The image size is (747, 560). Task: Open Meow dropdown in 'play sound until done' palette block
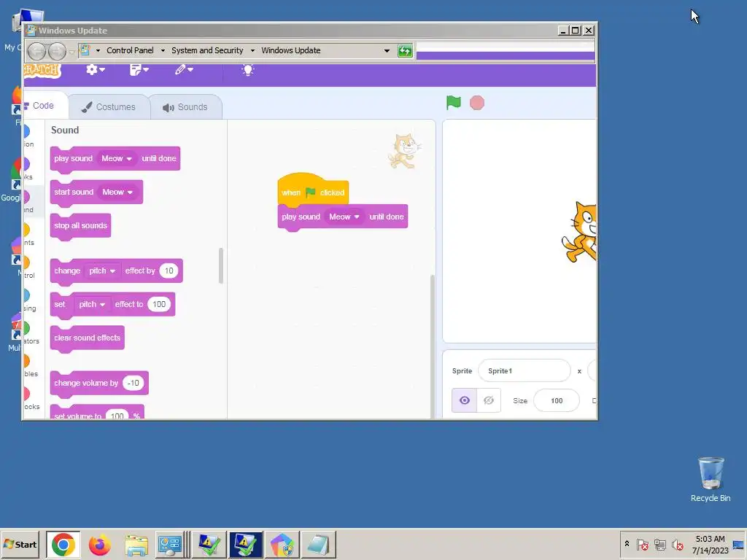117,158
